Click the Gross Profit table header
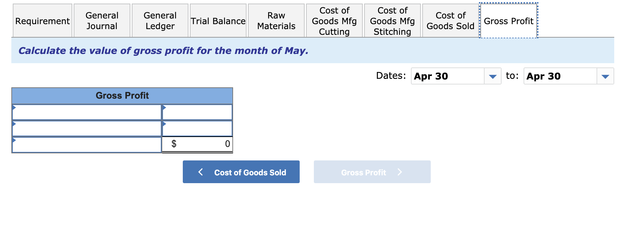 tap(122, 95)
